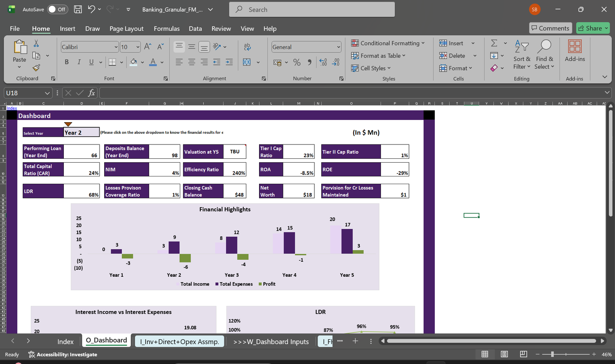Apply Bold formatting

point(66,62)
